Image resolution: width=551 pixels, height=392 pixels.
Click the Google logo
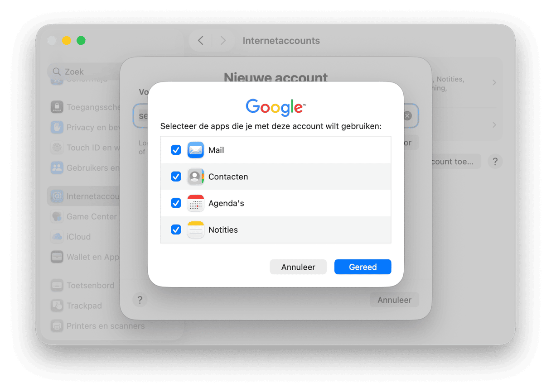click(x=275, y=107)
